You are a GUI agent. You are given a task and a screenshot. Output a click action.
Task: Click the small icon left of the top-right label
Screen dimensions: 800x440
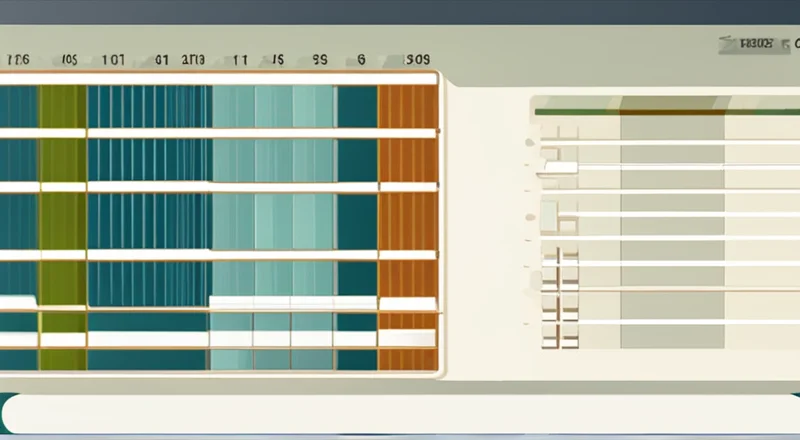(724, 45)
